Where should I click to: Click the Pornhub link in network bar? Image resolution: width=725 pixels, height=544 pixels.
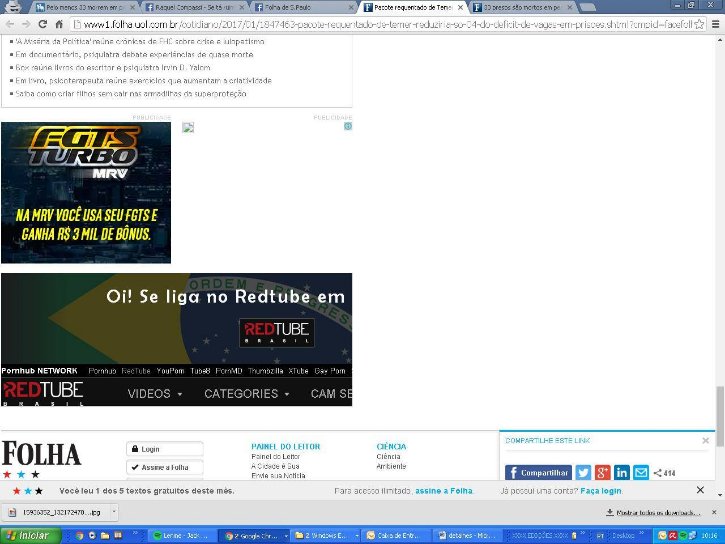coord(102,371)
